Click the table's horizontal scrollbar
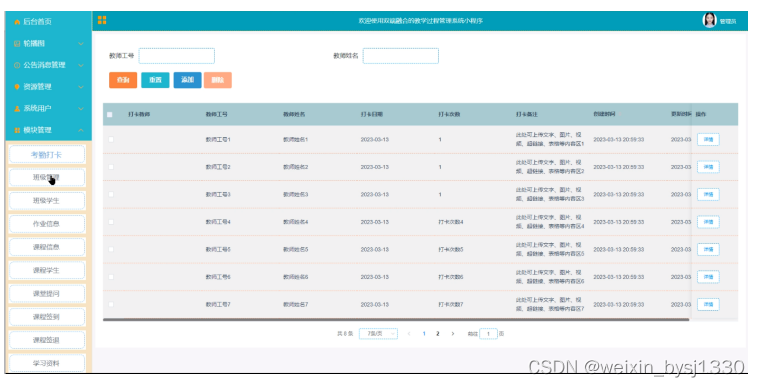 (396, 320)
